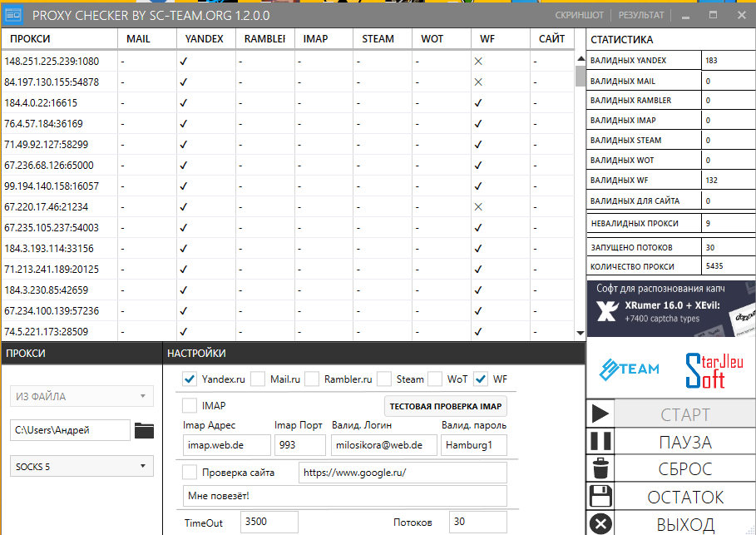Click the WF cross mark for 84.197.130.155:54878
This screenshot has width=756, height=535.
(478, 82)
